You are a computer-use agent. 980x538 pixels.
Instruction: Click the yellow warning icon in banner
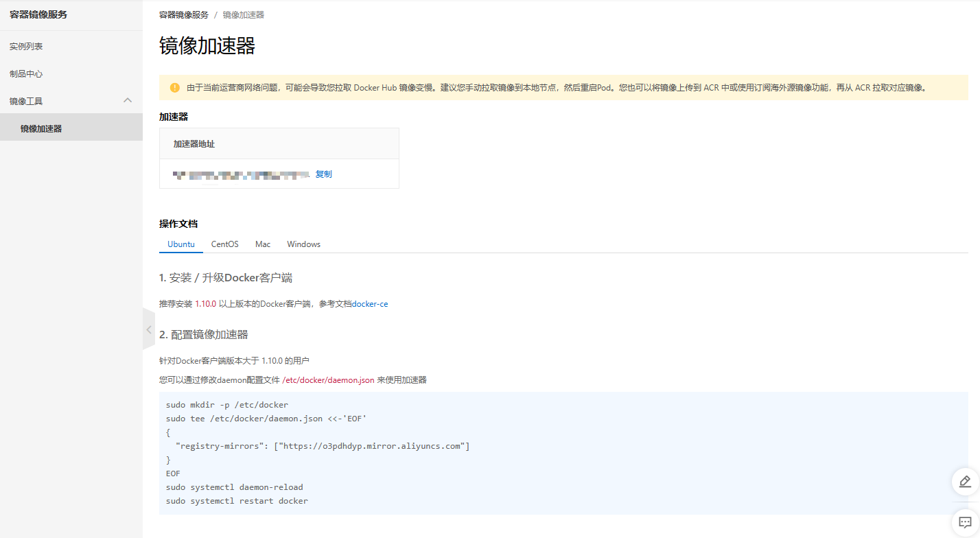174,88
